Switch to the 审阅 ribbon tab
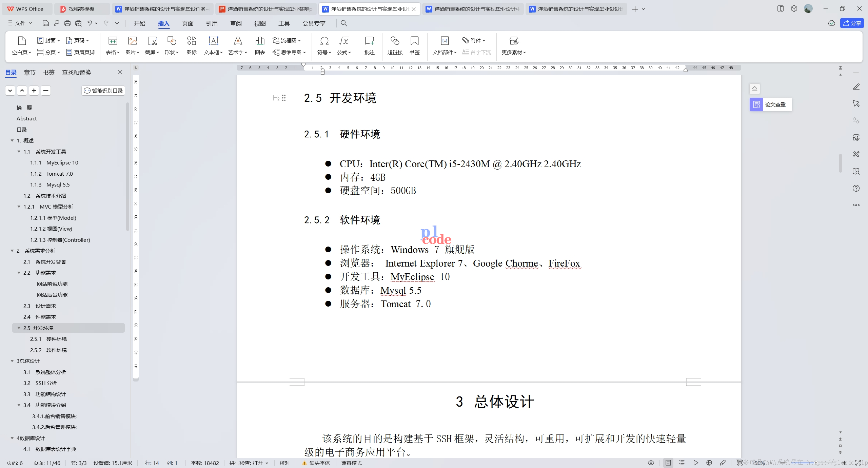 pyautogui.click(x=236, y=23)
